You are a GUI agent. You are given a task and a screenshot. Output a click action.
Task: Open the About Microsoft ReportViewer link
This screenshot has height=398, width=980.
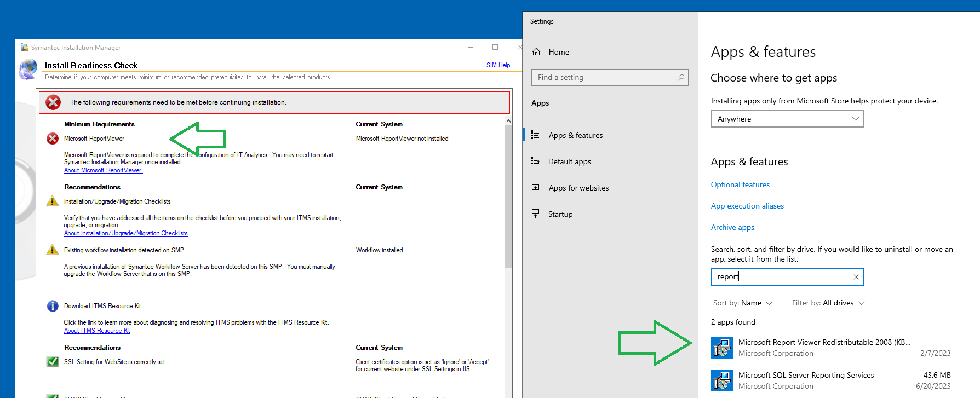(103, 170)
